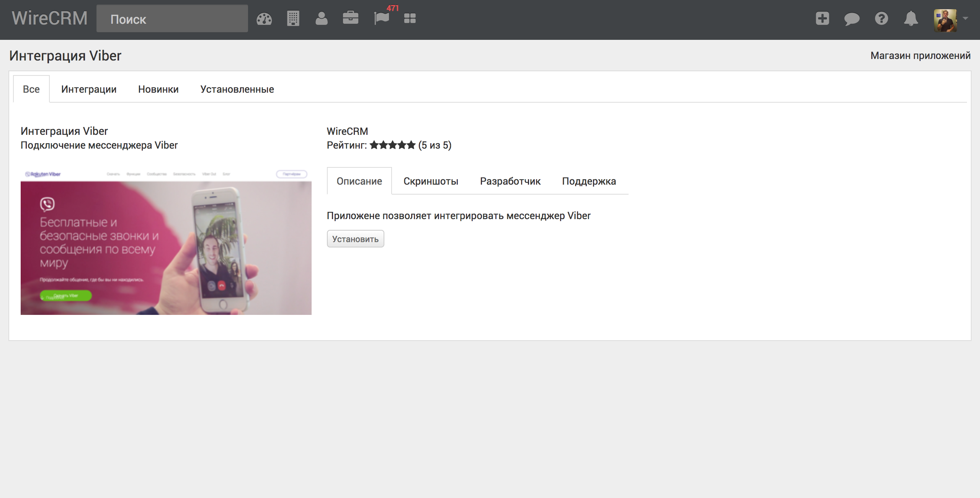
Task: Open the deals briefcase icon
Action: tap(351, 18)
